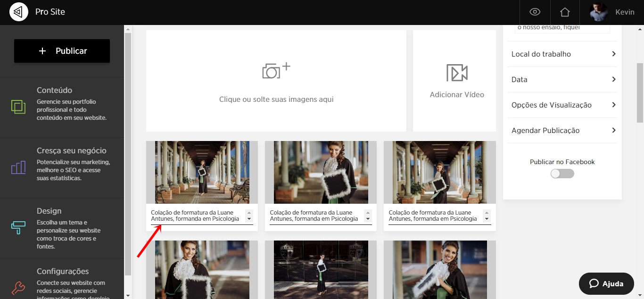Open the Ajuda chat button
The height and width of the screenshot is (299, 644).
(x=606, y=283)
